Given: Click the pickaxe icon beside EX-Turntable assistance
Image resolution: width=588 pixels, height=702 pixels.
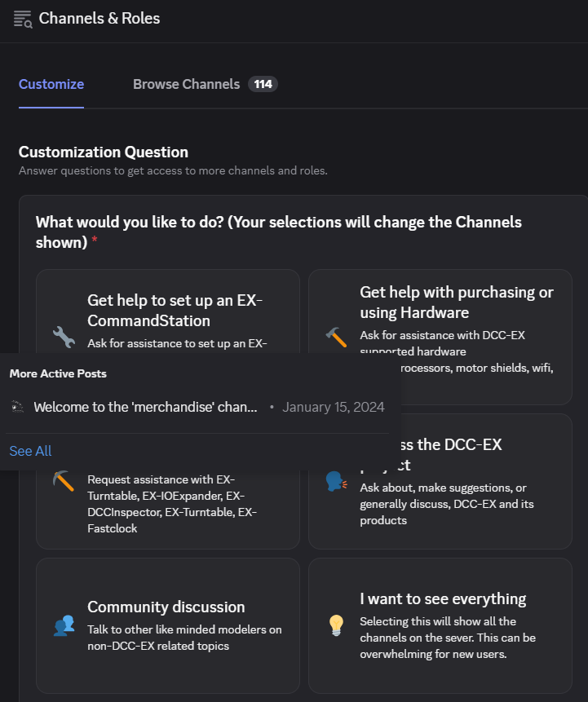Looking at the screenshot, I should [x=64, y=481].
